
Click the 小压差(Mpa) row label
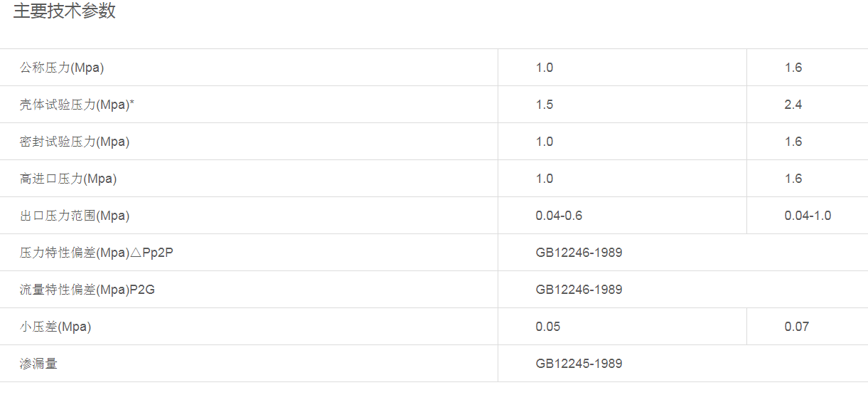point(55,327)
